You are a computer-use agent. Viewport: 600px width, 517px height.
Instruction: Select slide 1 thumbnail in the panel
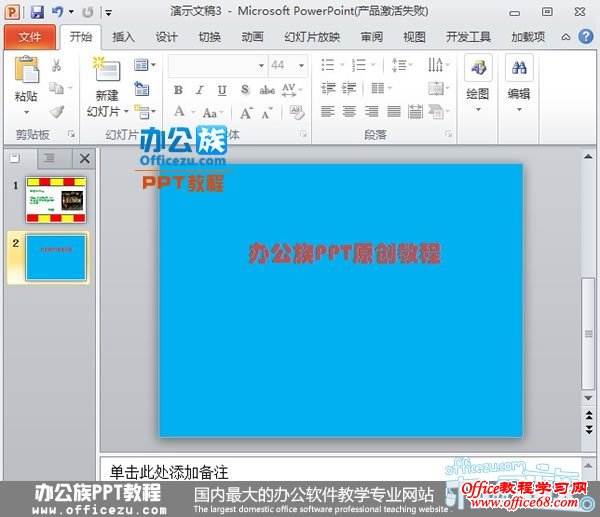click(56, 199)
